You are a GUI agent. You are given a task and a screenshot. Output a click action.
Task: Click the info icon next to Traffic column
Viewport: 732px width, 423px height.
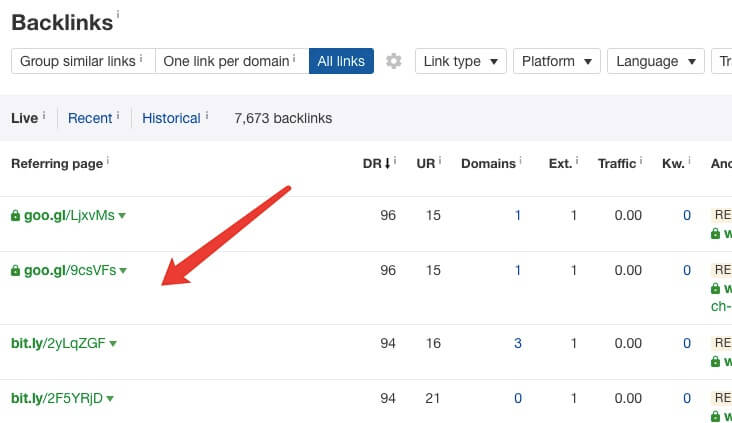pos(641,161)
